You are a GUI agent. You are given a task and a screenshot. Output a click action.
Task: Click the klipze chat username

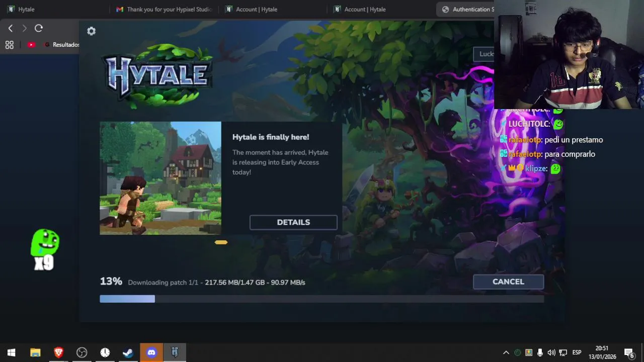(535, 168)
